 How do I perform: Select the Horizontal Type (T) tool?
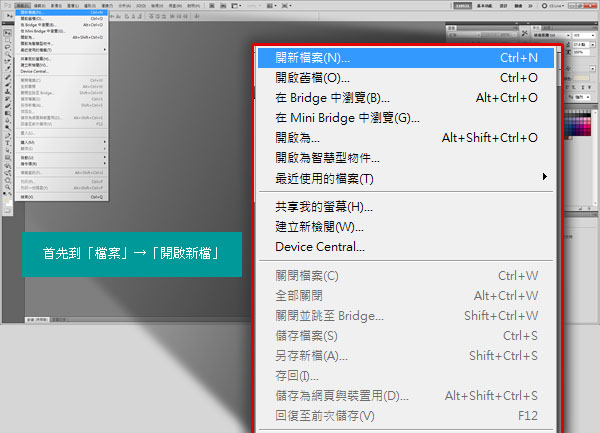8,143
